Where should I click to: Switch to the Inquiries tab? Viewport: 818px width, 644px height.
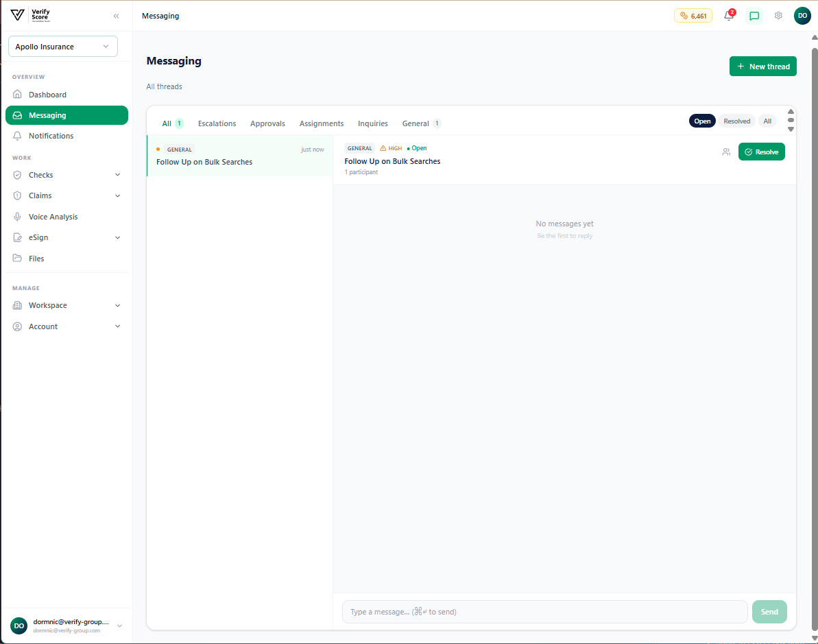click(x=373, y=123)
